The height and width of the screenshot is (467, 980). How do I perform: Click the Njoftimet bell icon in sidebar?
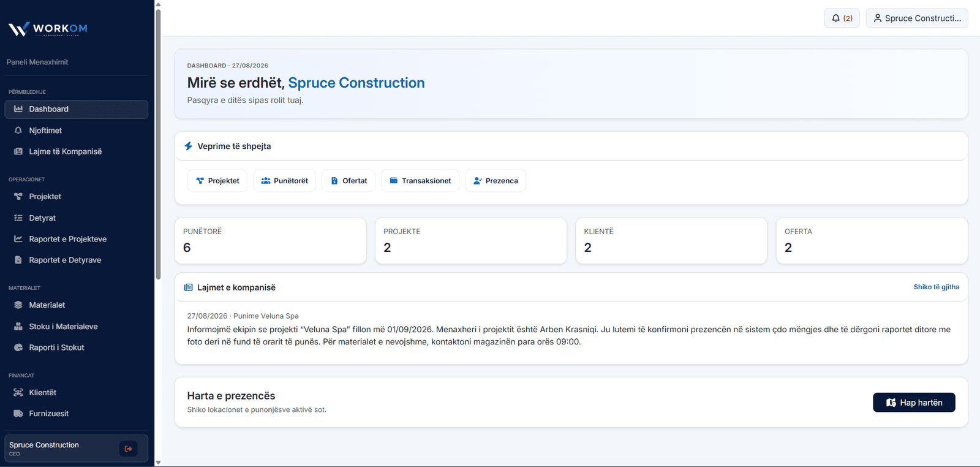click(18, 131)
